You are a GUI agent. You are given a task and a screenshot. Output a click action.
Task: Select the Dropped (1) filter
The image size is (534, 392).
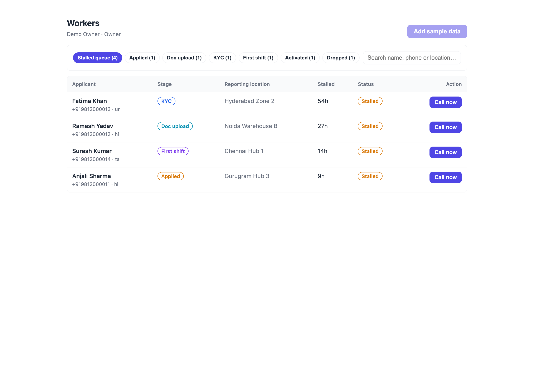pyautogui.click(x=341, y=58)
